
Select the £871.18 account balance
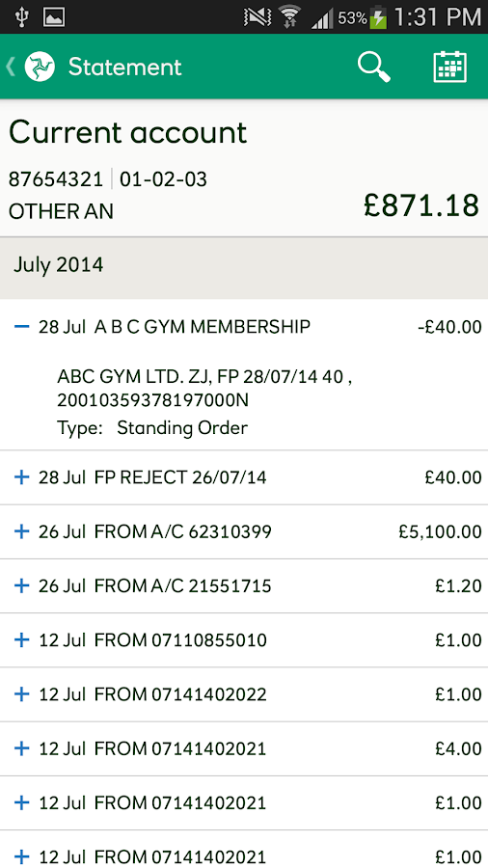point(421,205)
